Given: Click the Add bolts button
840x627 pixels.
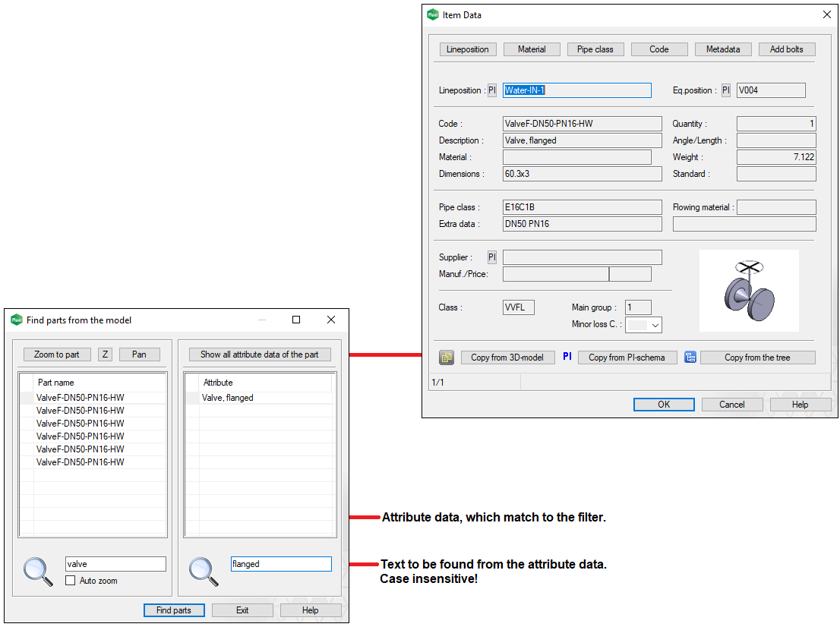Looking at the screenshot, I should click(x=786, y=49).
